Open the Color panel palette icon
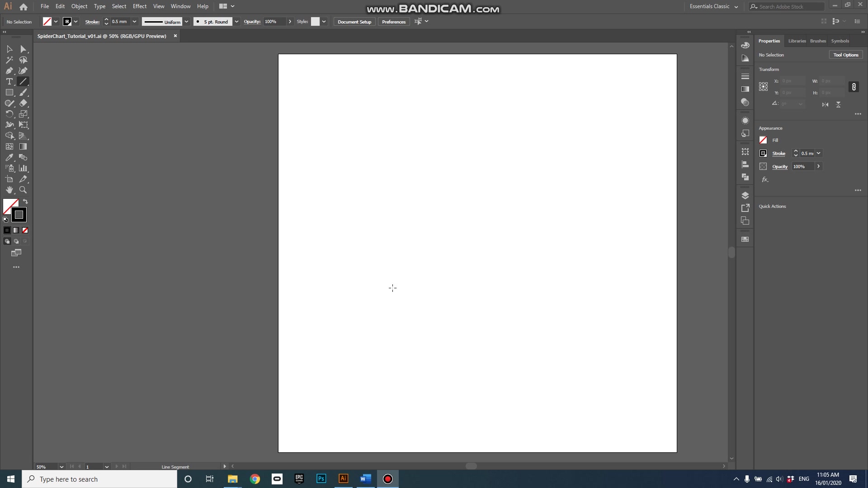The width and height of the screenshot is (868, 488). tap(745, 45)
